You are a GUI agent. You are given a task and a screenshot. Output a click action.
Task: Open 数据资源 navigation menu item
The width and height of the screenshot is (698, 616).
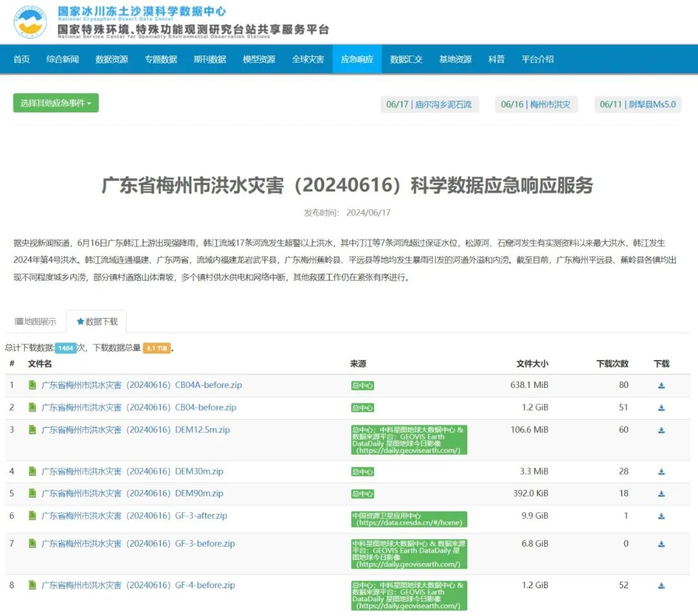tap(112, 59)
